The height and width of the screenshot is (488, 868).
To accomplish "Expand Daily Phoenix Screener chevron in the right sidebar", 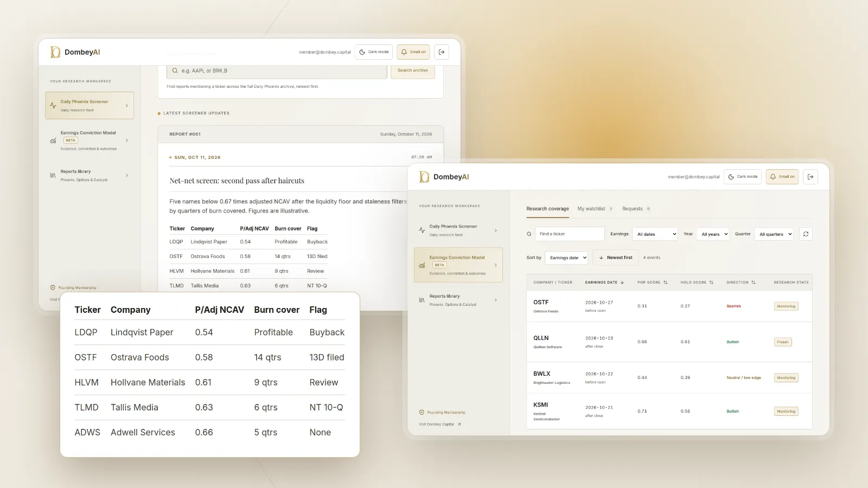I will (496, 230).
